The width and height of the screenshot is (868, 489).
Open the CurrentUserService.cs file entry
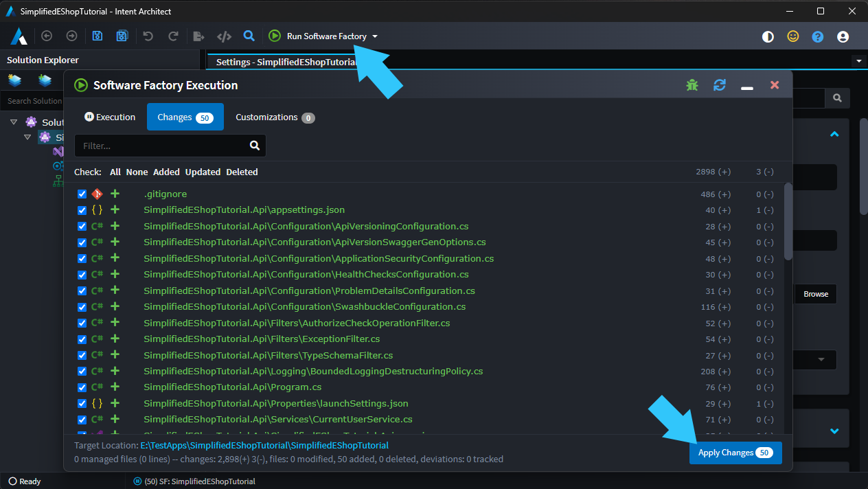278,420
